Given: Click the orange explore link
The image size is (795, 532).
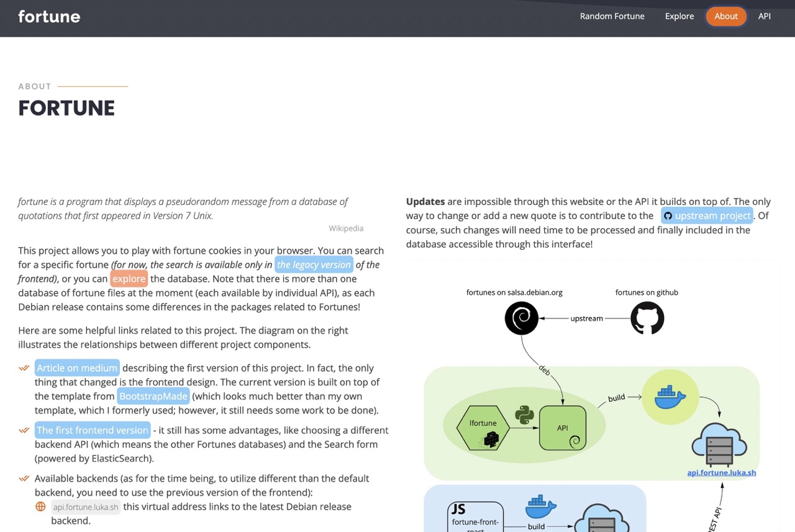Looking at the screenshot, I should click(129, 279).
